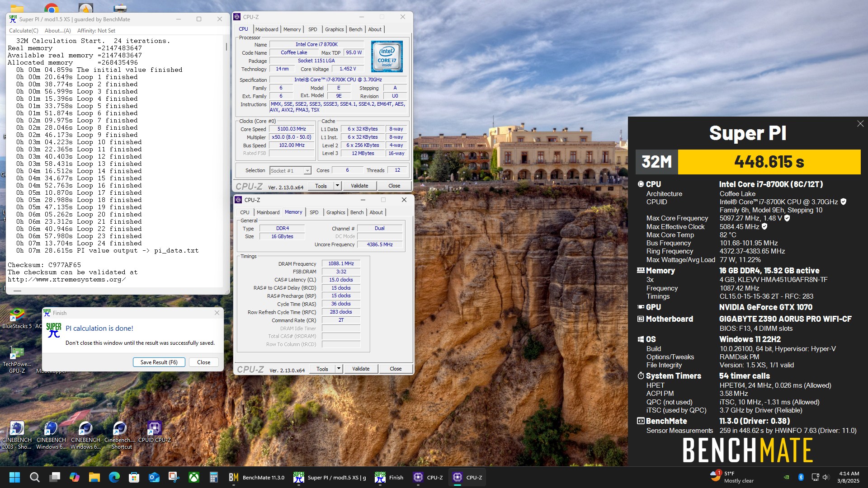The image size is (868, 488).
Task: Select the Graphics tab in upper CPU-Z
Action: pyautogui.click(x=335, y=29)
